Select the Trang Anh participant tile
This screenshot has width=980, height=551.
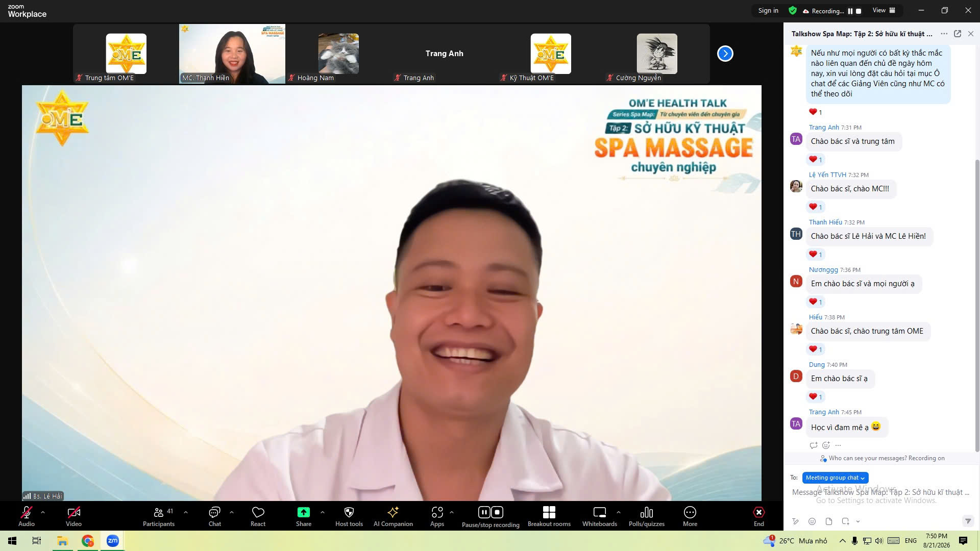[x=445, y=54]
